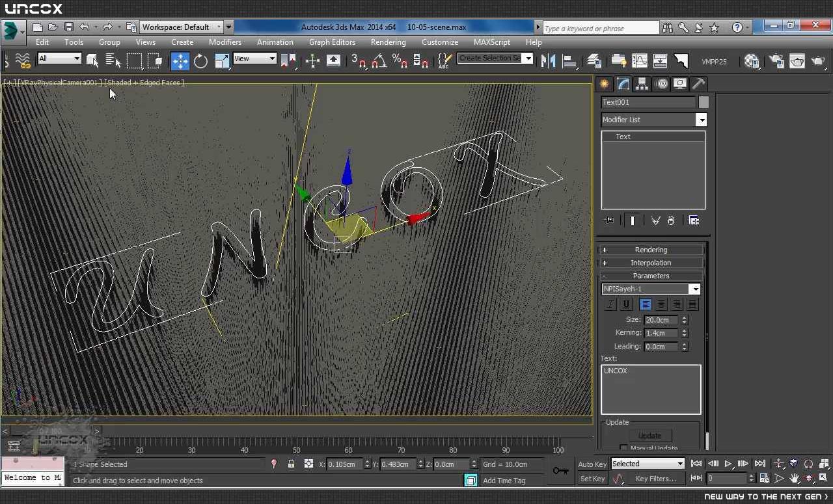Image resolution: width=833 pixels, height=504 pixels.
Task: Open the Material Editor
Action: pyautogui.click(x=752, y=61)
